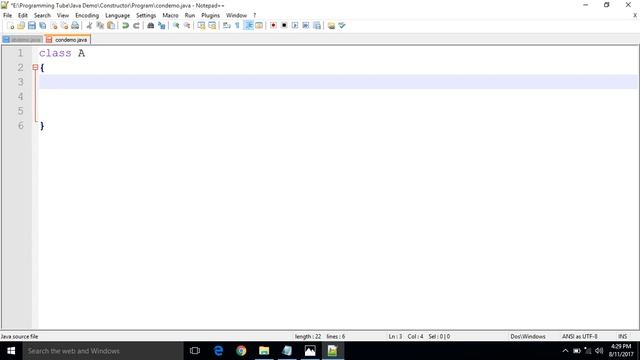Place cursor on the highlighted line 3
The image size is (640, 360).
coord(338,82)
